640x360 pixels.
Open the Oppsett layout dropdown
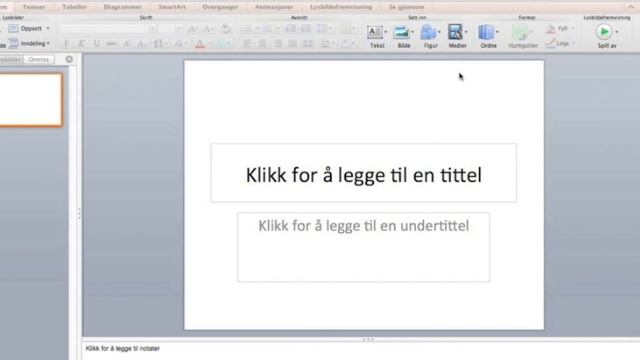click(x=29, y=29)
